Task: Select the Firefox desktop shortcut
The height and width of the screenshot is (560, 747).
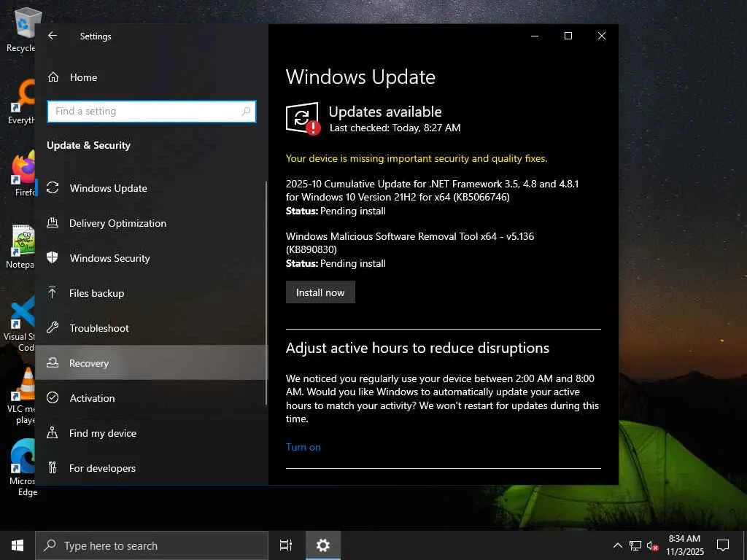Action: (23, 174)
